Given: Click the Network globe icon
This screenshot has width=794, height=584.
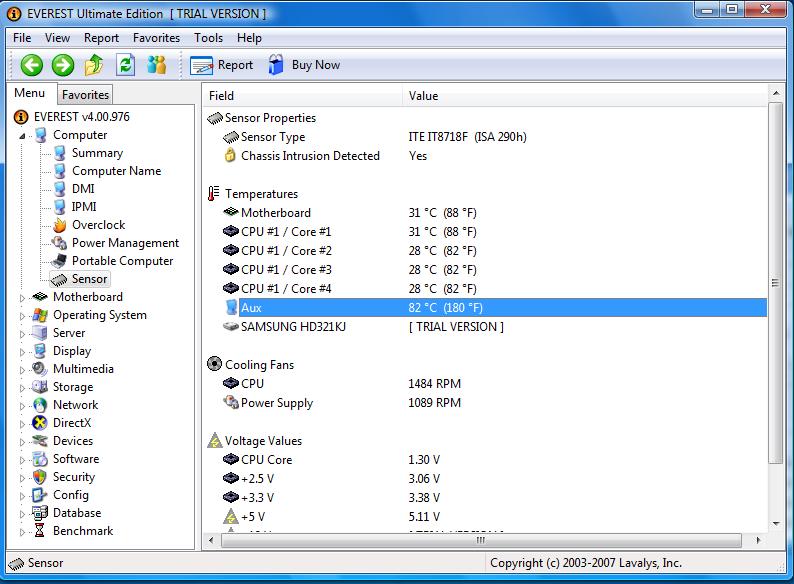Looking at the screenshot, I should point(40,405).
